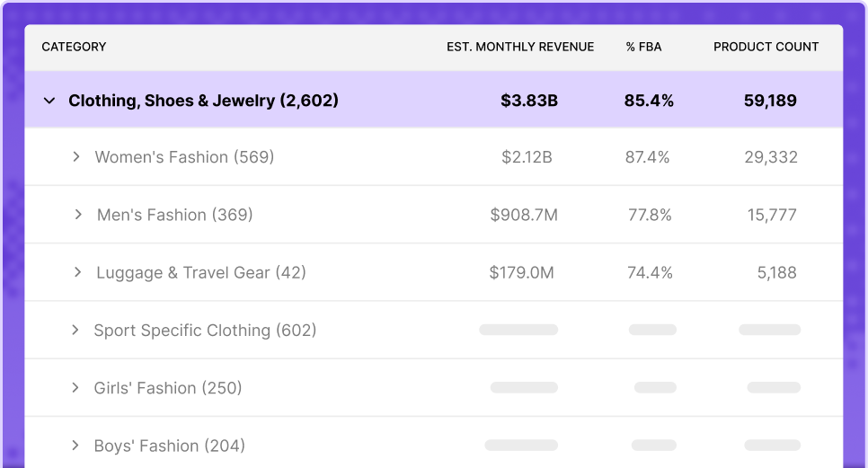Expand the Girls' Fashion chevron
This screenshot has width=868, height=468.
click(x=75, y=388)
